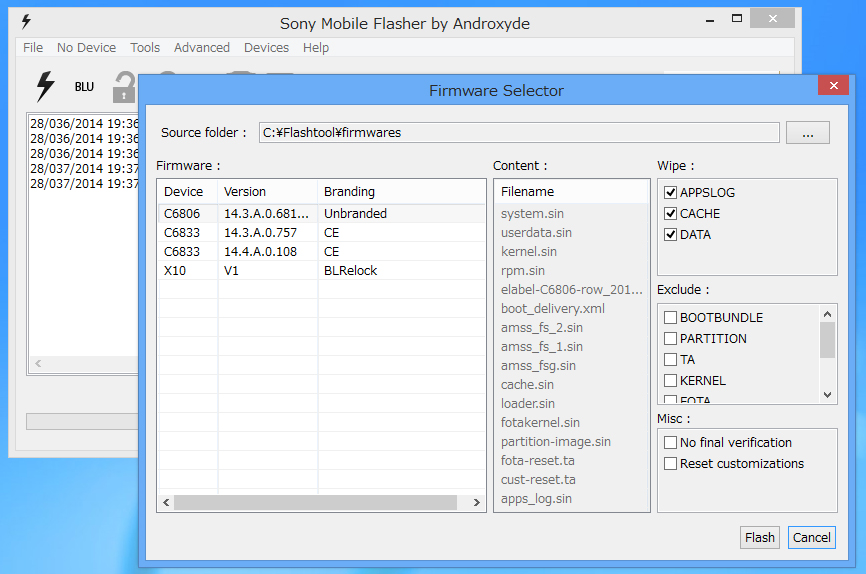Open the Advanced menu
The image size is (866, 574).
(201, 48)
